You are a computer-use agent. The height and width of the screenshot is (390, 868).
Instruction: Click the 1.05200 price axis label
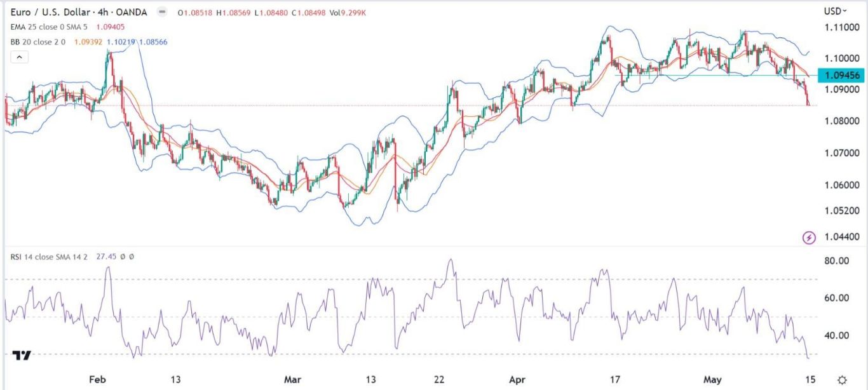[x=841, y=210]
